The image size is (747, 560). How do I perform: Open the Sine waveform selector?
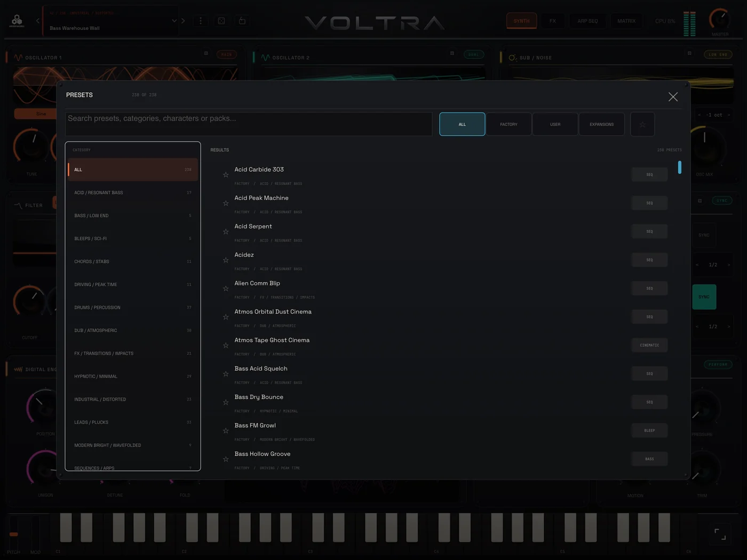click(x=36, y=114)
